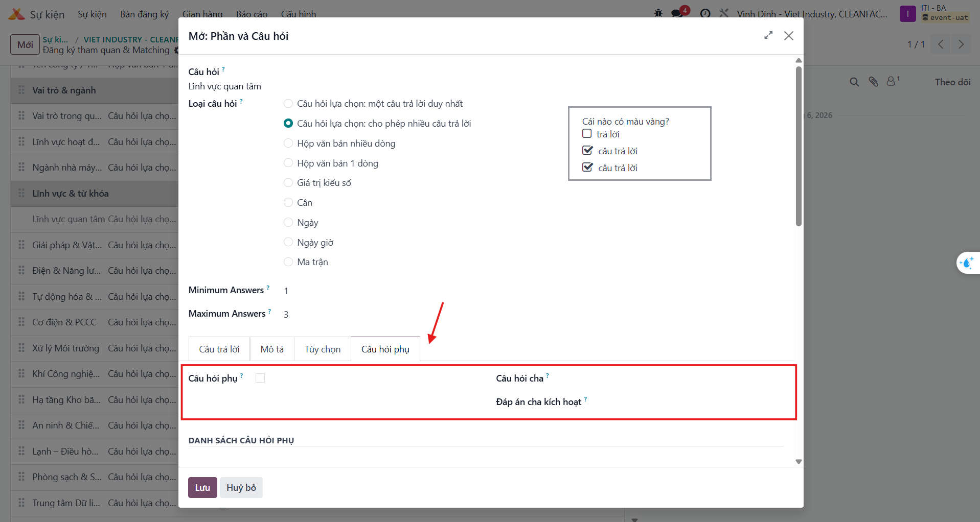Open the Odoo apps home logo
Image resolution: width=980 pixels, height=522 pixels.
click(16, 14)
